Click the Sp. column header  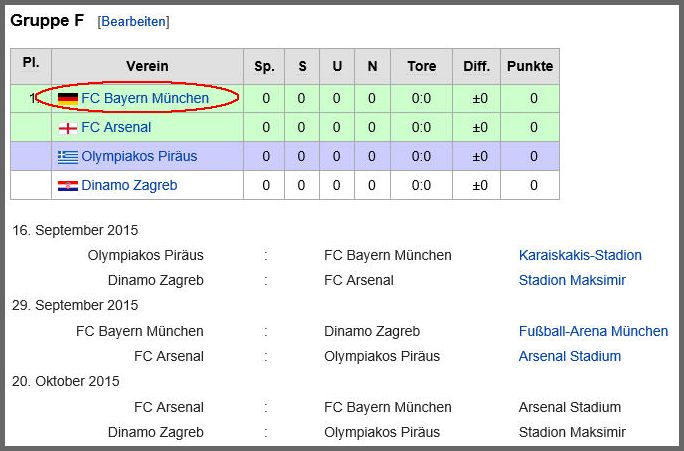pyautogui.click(x=264, y=66)
